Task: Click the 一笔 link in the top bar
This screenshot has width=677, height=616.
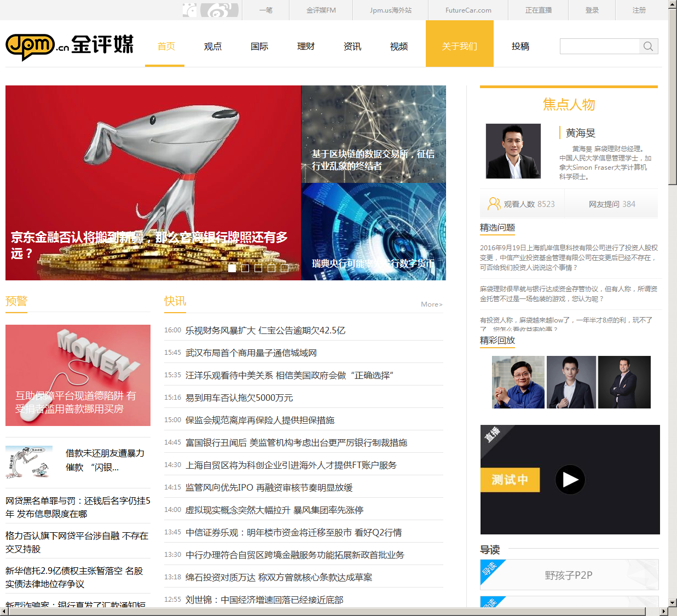Action: coord(265,10)
